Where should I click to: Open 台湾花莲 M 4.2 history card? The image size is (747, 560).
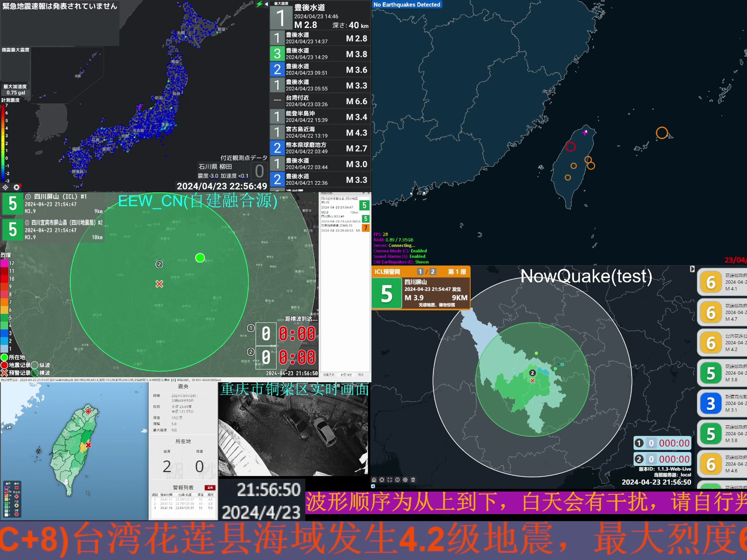[722, 342]
